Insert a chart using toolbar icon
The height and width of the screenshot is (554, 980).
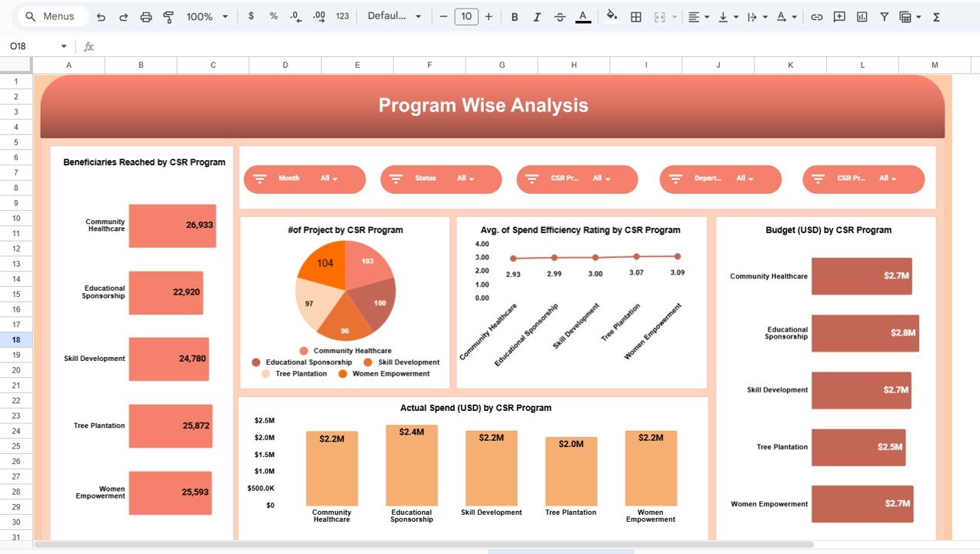click(862, 16)
